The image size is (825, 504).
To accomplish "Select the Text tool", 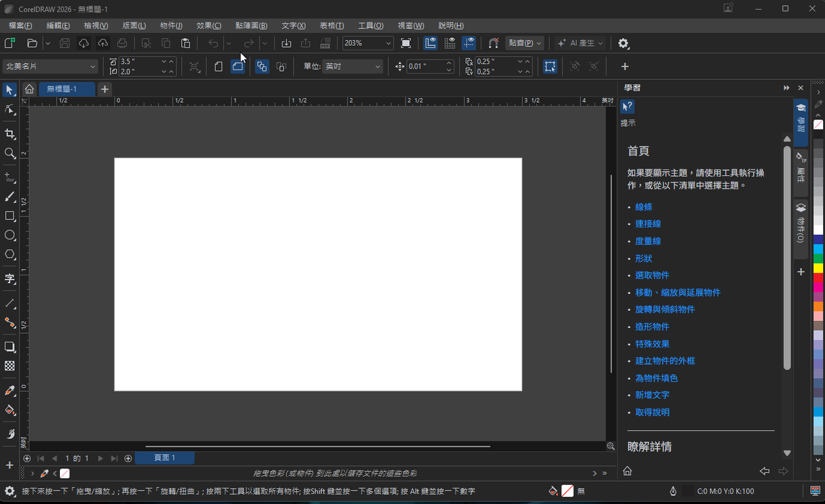I will (10, 278).
